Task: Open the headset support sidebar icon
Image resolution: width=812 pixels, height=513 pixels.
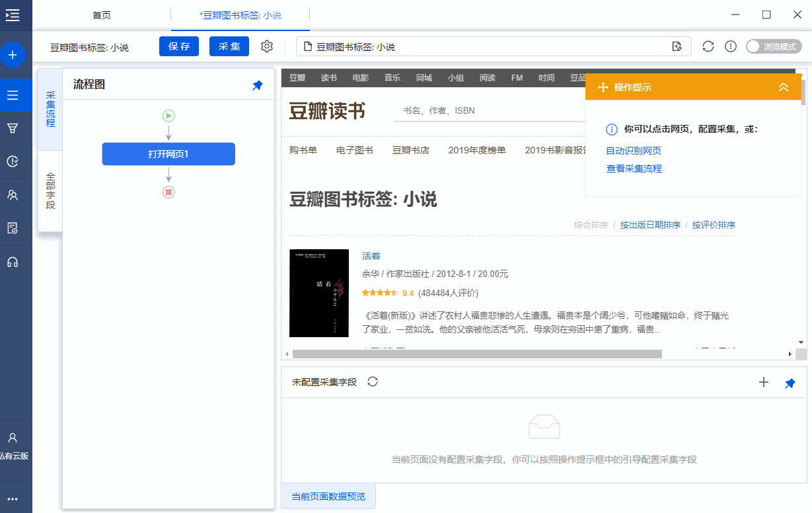Action: point(13,262)
